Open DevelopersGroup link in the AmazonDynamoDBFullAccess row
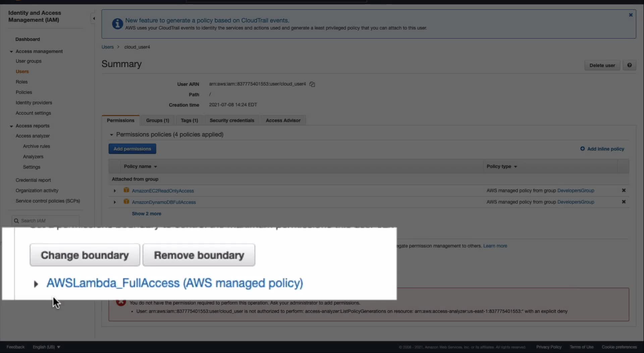Viewport: 644px width, 353px height. tap(576, 202)
